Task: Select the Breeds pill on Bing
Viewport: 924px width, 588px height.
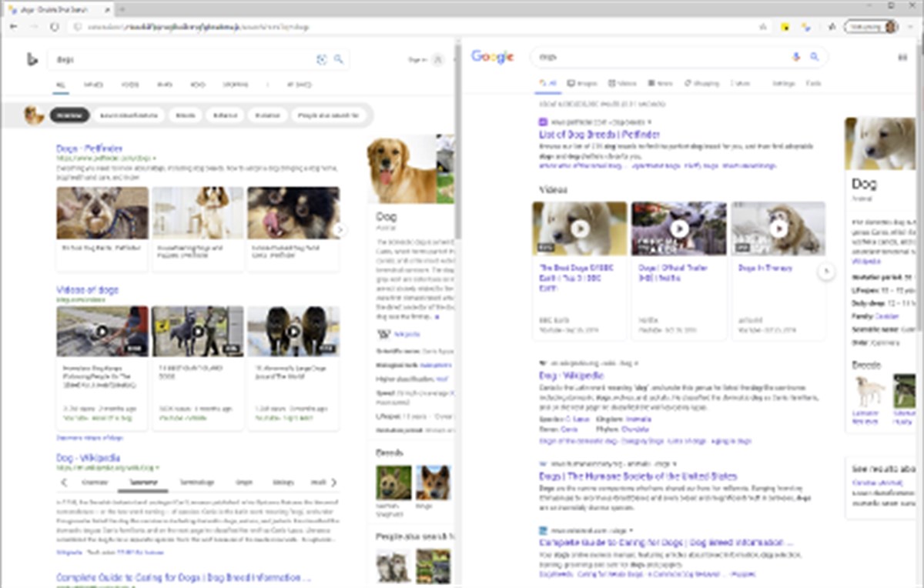Action: click(185, 115)
